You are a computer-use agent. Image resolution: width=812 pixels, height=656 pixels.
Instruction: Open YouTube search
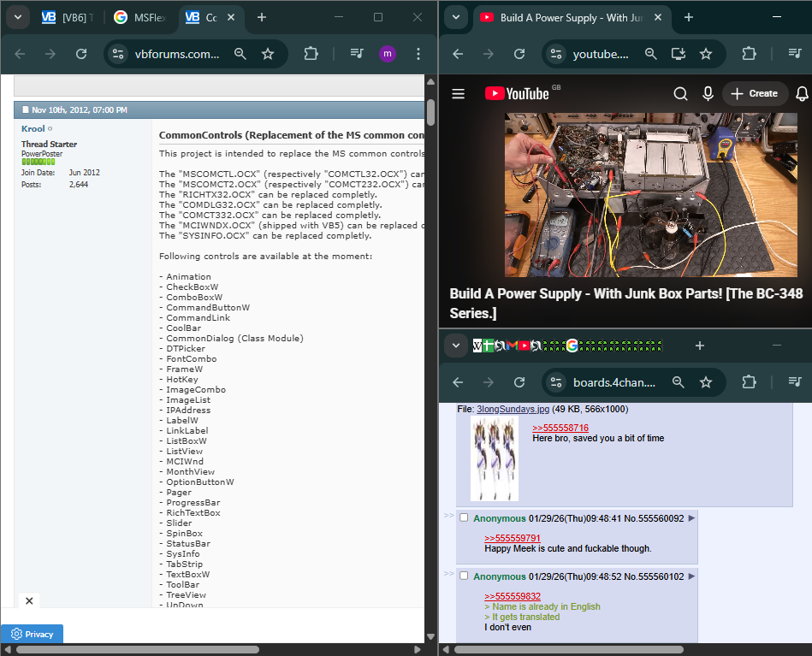[x=680, y=94]
